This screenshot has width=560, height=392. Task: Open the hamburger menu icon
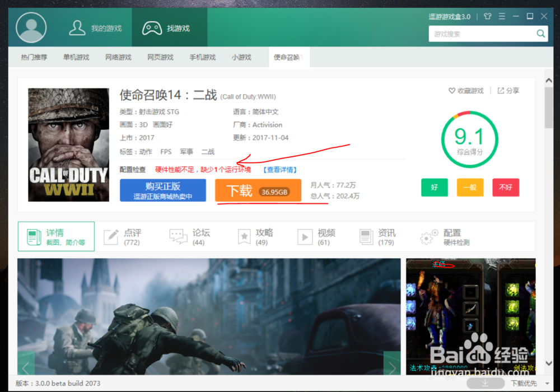click(502, 16)
